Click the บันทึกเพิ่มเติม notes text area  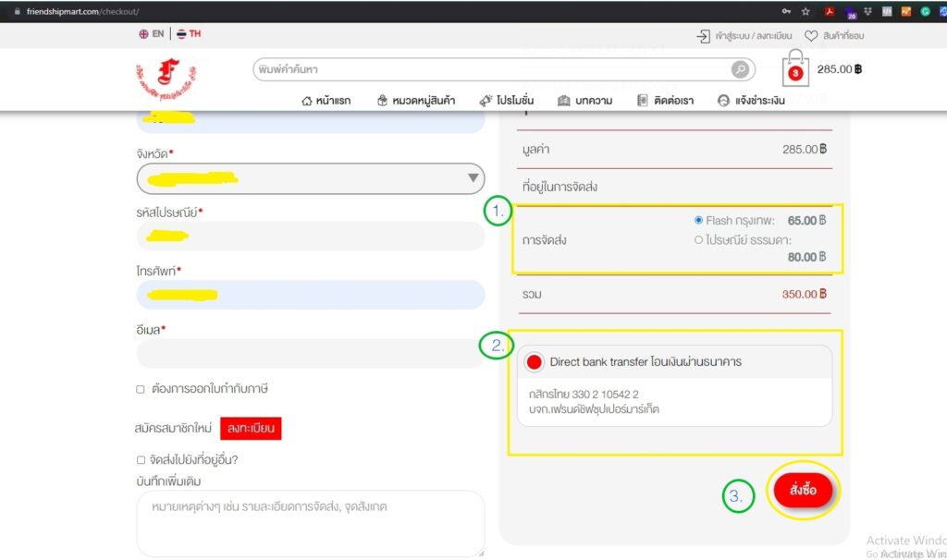(310, 522)
